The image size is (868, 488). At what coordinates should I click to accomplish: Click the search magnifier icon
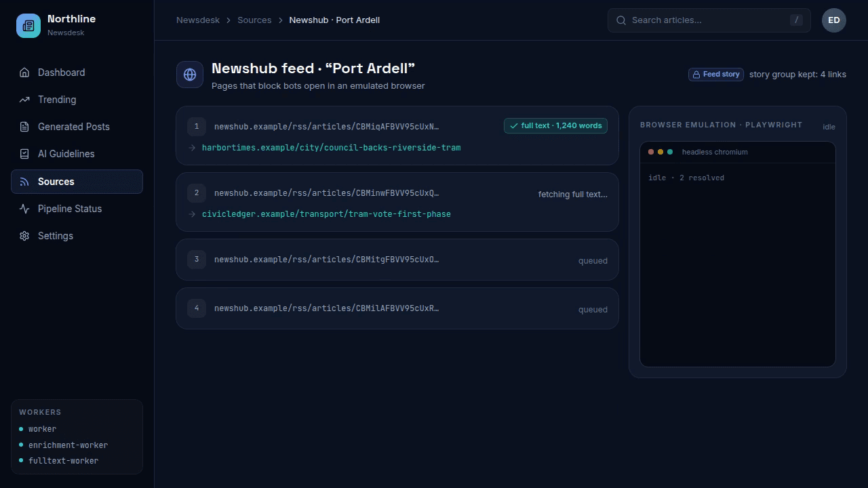tap(621, 20)
